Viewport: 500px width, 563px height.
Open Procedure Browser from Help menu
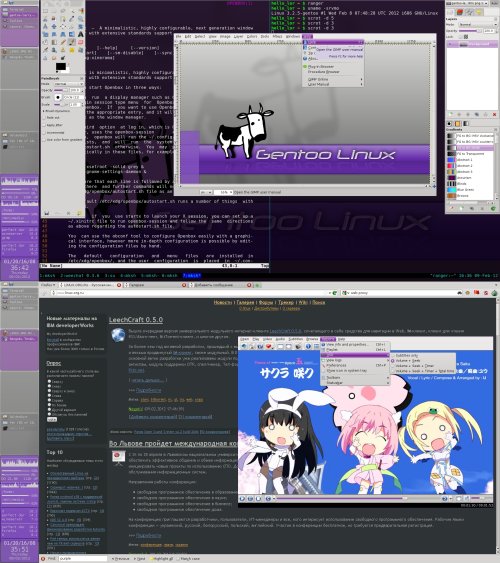pyautogui.click(x=333, y=72)
